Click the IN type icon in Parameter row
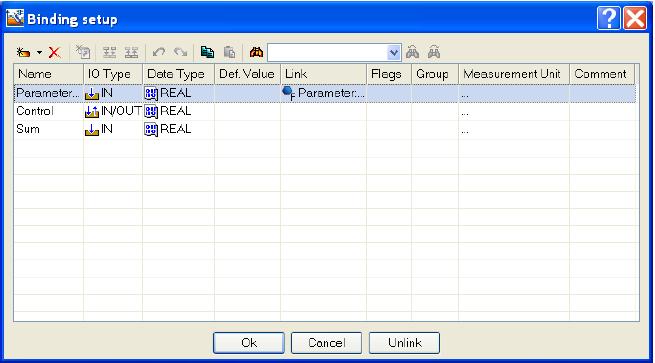The width and height of the screenshot is (655, 363). (91, 94)
